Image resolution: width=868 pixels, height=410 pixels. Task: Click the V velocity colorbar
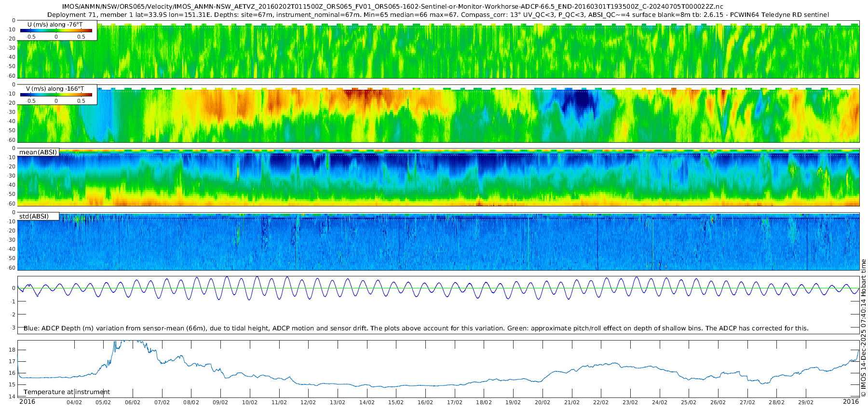pos(56,95)
